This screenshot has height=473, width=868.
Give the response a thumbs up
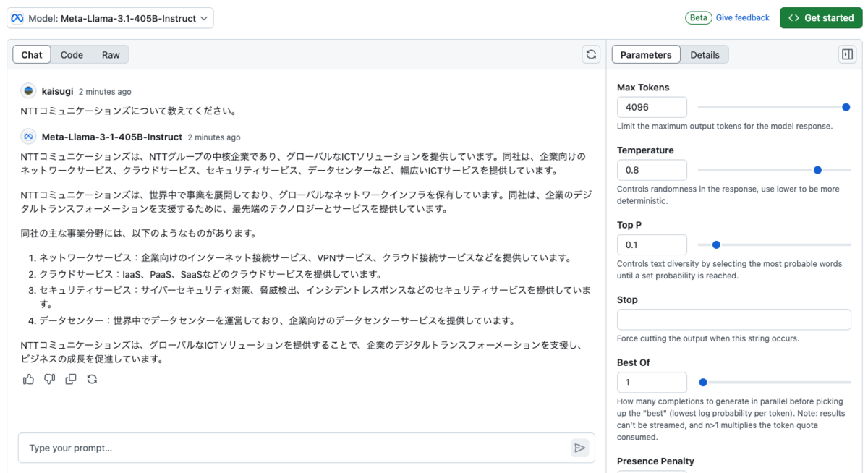coord(28,379)
